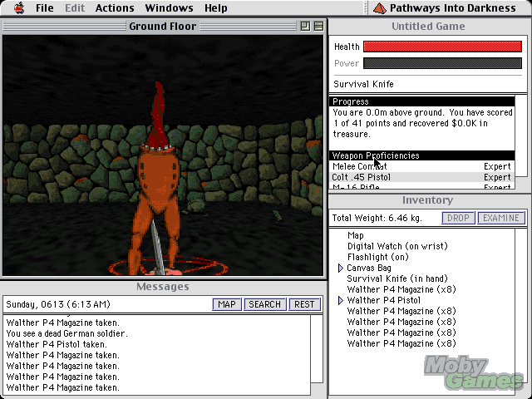The height and width of the screenshot is (399, 532).
Task: Click the Ground Floor window collapse box
Action: coord(318,26)
